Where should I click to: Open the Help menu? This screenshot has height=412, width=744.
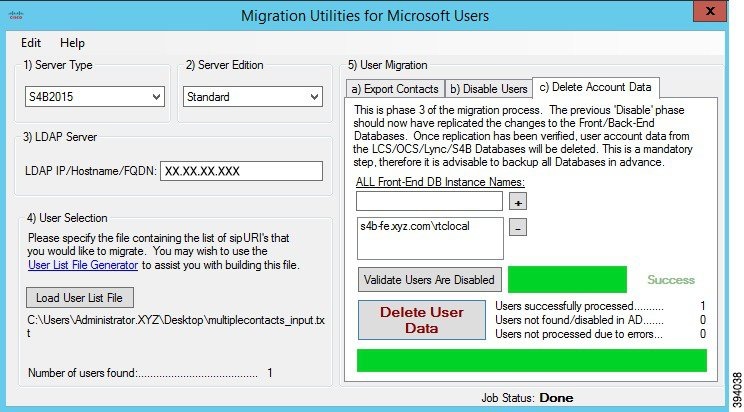point(72,43)
